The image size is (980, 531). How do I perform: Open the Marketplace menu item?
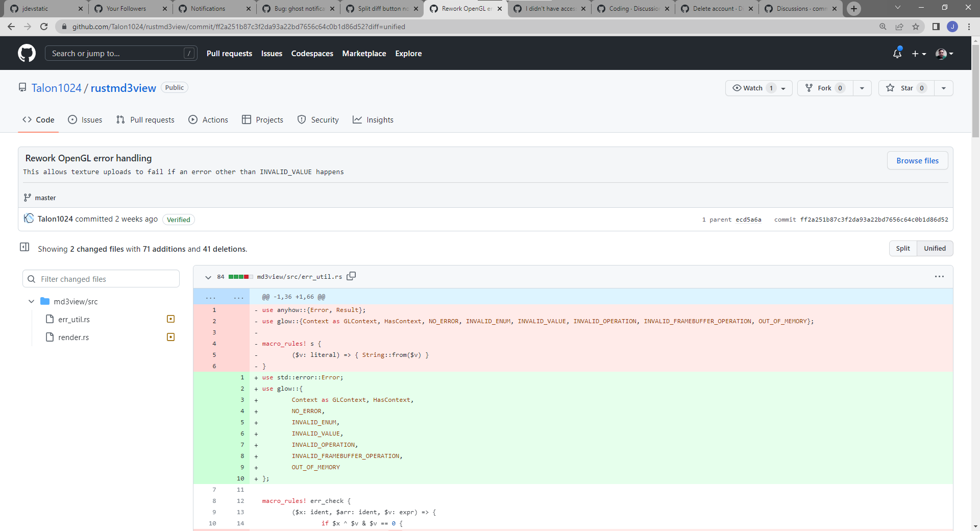[364, 53]
